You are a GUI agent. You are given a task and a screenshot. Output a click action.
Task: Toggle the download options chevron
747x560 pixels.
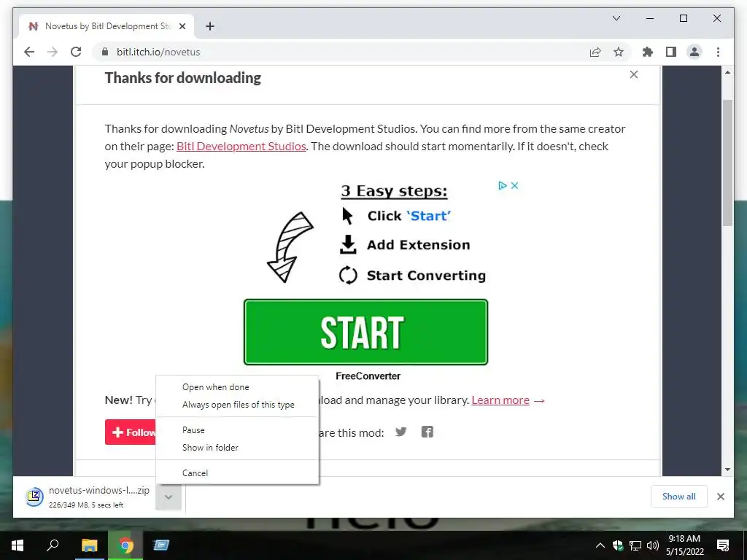tap(169, 497)
